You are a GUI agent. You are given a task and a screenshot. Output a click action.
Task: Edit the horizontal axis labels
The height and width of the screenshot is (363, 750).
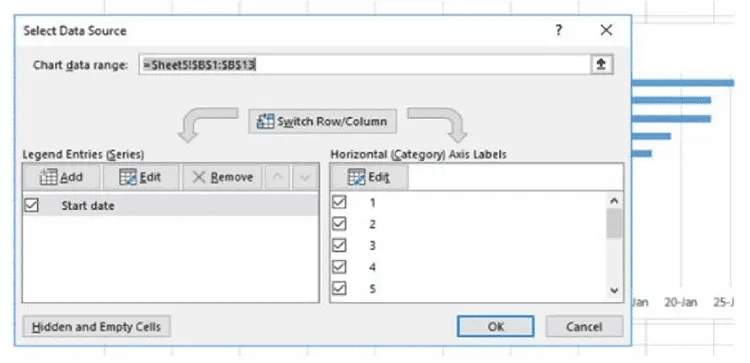tap(369, 177)
